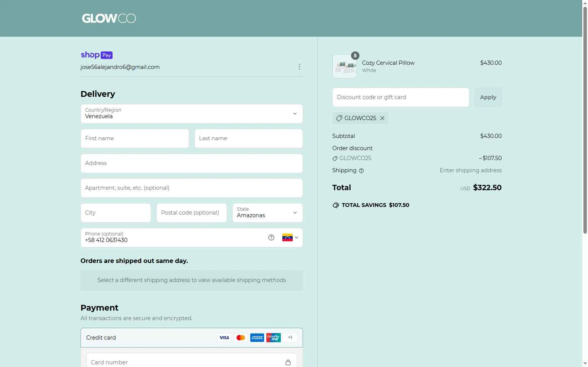Click the GLOWCO logo in header
Screen dimensions: 588x367
(109, 18)
